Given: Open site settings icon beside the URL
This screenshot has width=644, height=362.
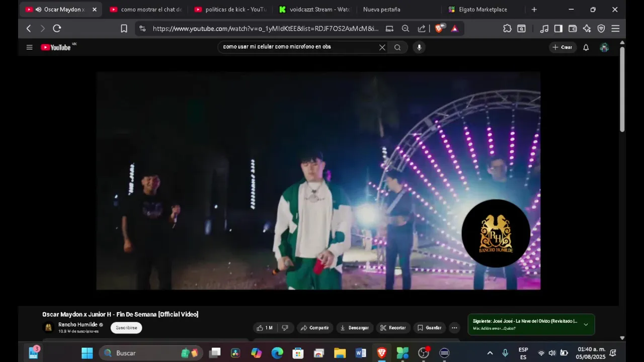Looking at the screenshot, I should [142, 29].
